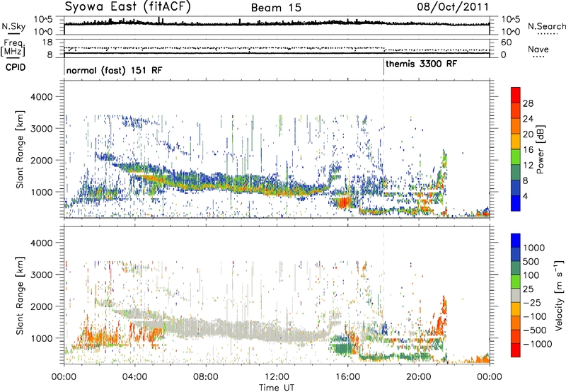The width and height of the screenshot is (566, 392).
Task: Select the '28' label on Power colorbar
Action: point(528,103)
